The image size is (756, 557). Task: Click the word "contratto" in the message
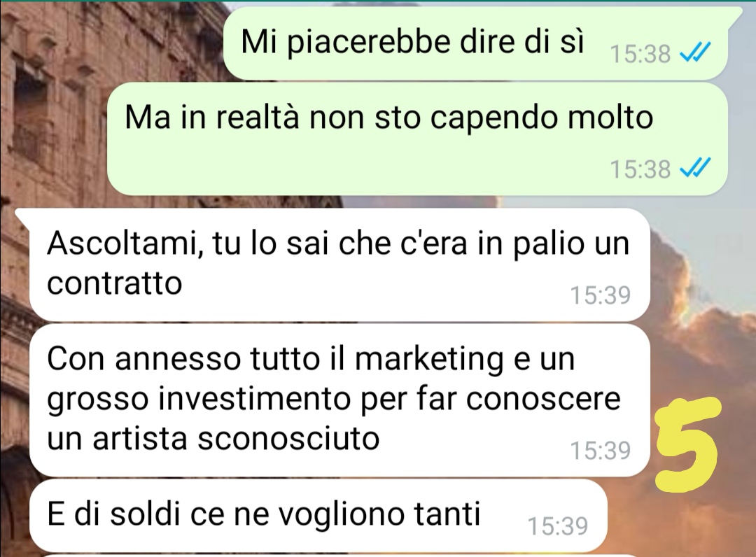[x=114, y=283]
